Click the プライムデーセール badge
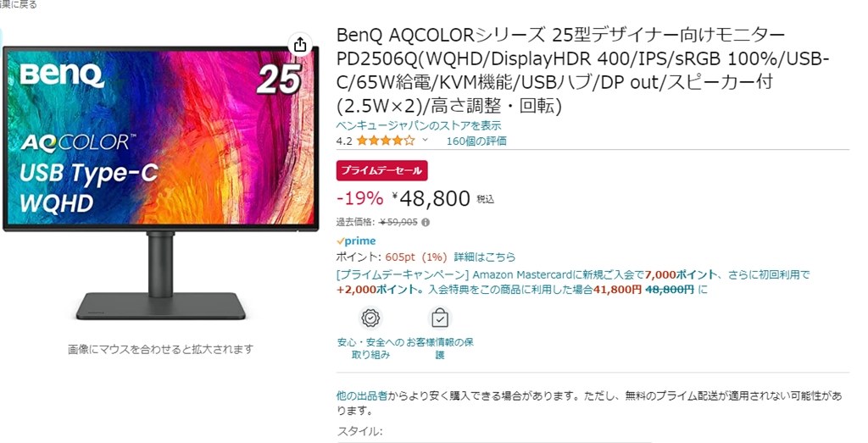Screen dimensions: 868x443 click(382, 171)
